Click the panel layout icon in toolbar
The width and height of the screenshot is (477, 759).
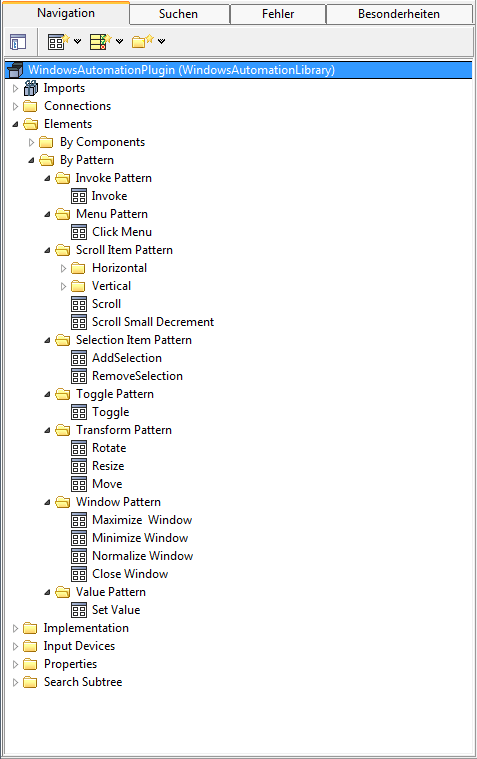click(18, 42)
